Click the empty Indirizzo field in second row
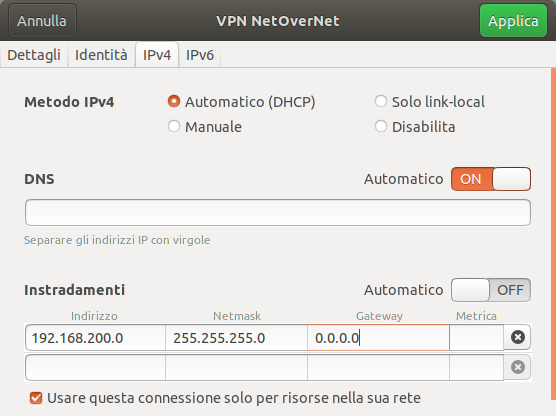Screen dimensions: 556x416 [x=95, y=367]
